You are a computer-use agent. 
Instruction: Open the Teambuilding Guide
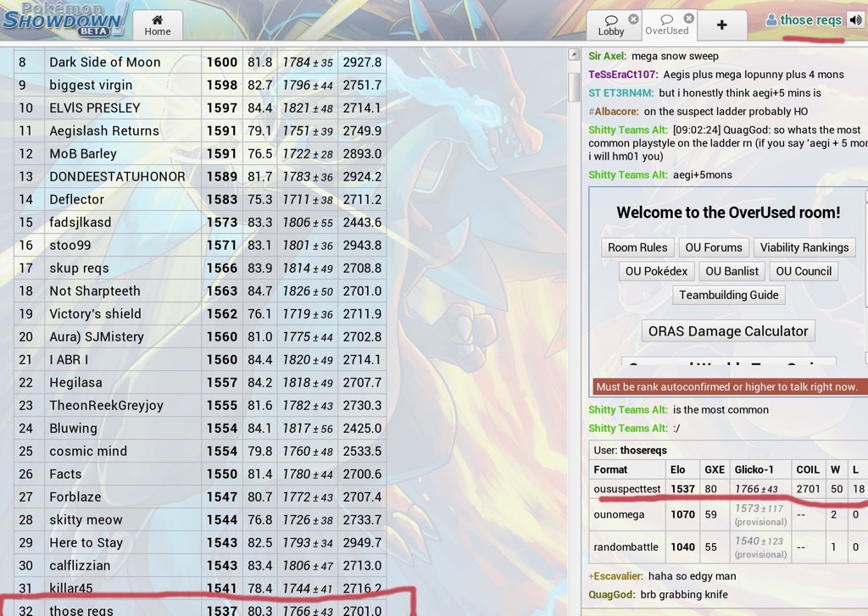point(728,295)
